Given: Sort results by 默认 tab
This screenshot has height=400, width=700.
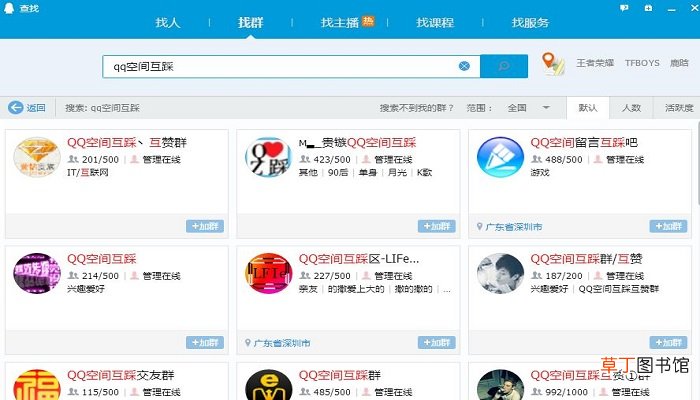Looking at the screenshot, I should [588, 108].
